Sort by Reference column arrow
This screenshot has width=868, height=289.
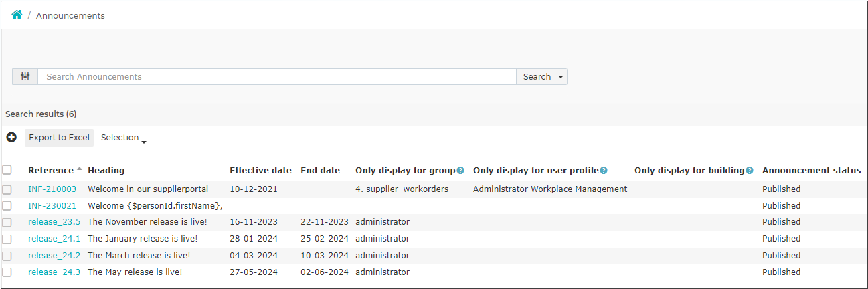pyautogui.click(x=80, y=169)
